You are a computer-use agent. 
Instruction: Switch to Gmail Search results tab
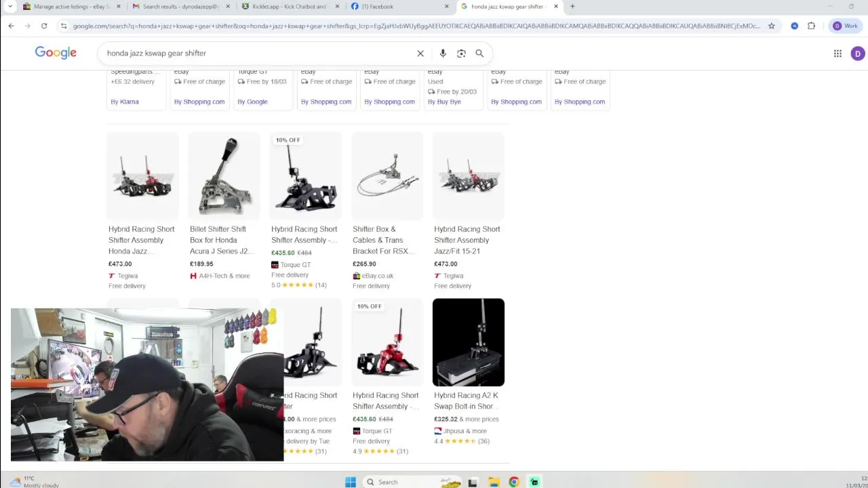(x=180, y=7)
